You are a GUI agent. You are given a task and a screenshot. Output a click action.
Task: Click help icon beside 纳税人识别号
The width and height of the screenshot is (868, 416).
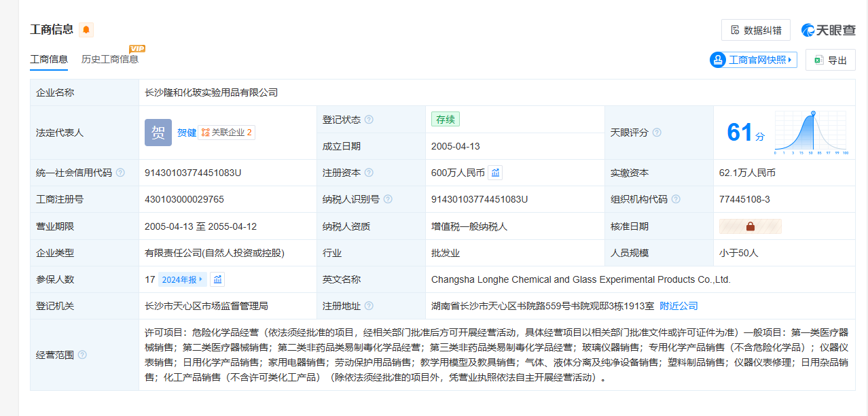coord(388,199)
